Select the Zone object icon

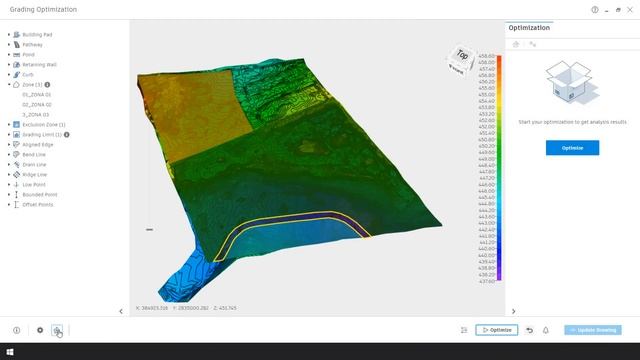[17, 84]
